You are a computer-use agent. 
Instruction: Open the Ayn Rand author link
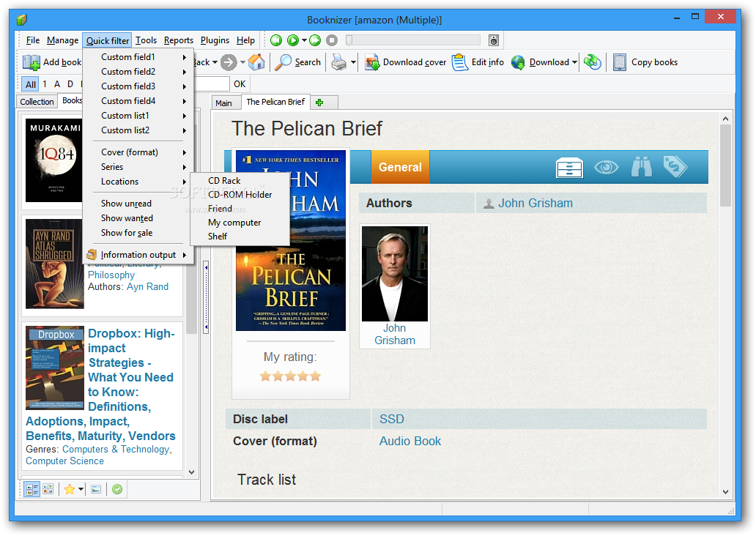(147, 287)
